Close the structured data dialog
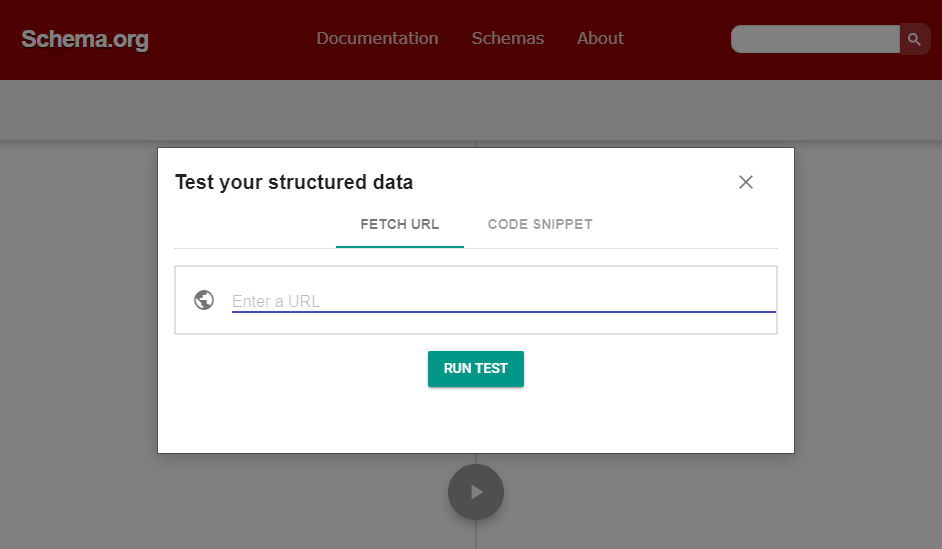The width and height of the screenshot is (942, 549). 745,182
